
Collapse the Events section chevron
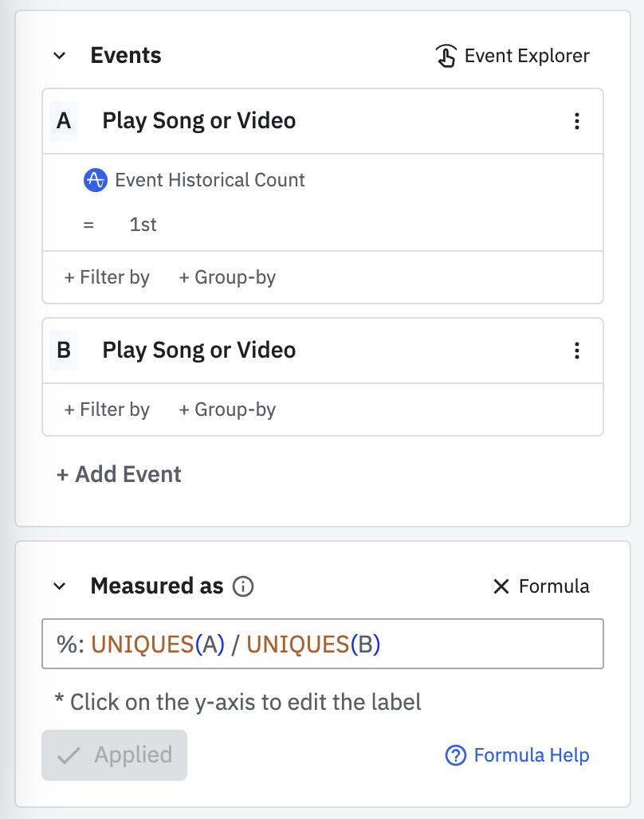(59, 56)
